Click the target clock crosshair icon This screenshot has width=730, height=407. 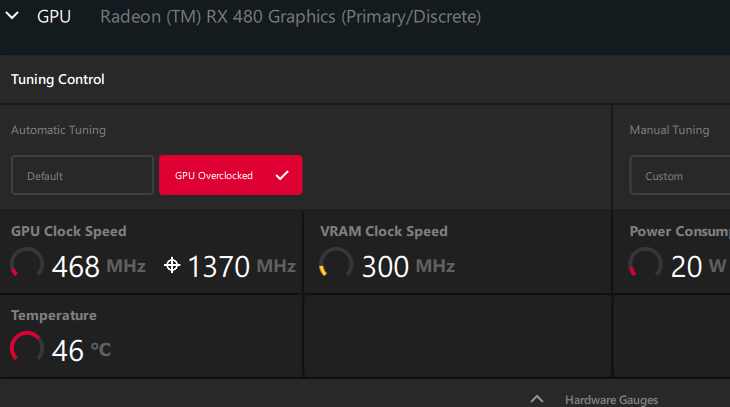tap(172, 265)
